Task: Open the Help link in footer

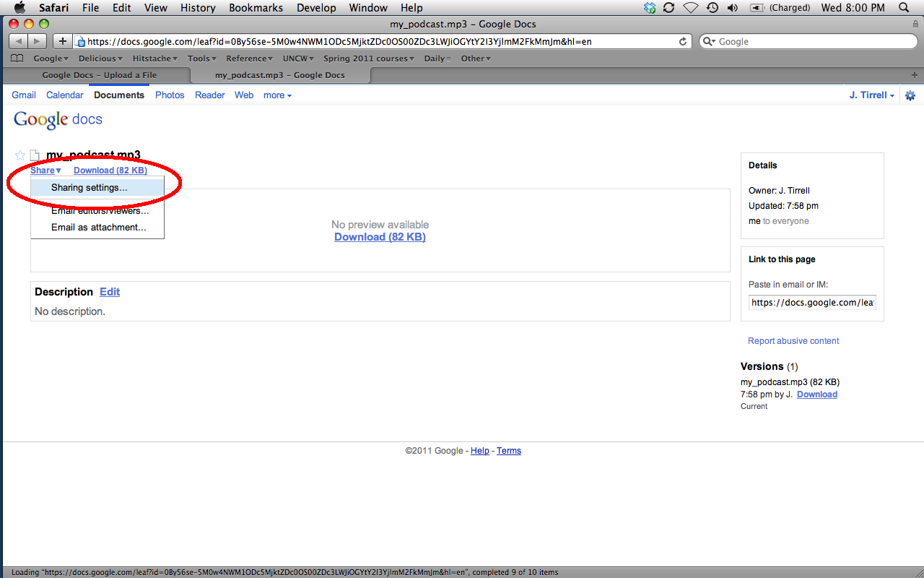Action: [480, 451]
